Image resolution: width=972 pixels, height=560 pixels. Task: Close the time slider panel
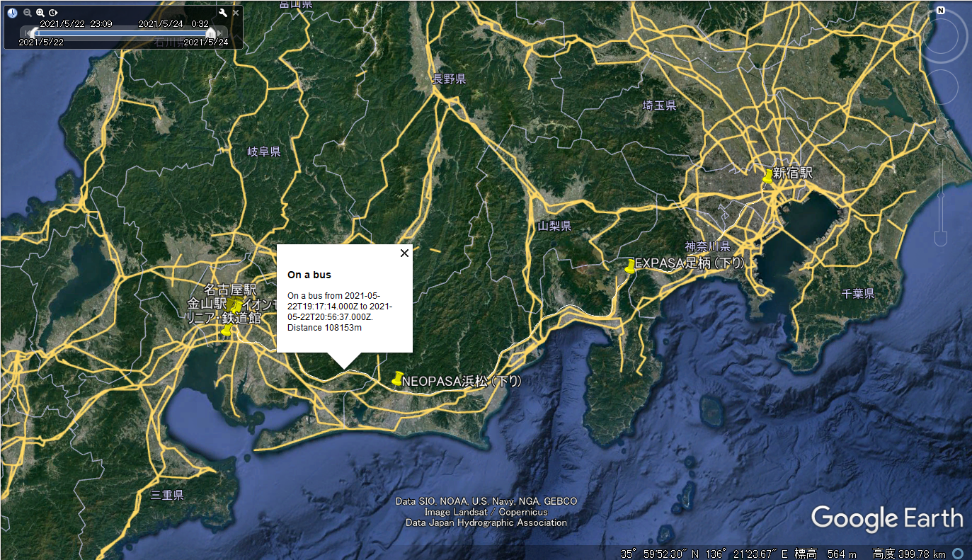tap(236, 13)
